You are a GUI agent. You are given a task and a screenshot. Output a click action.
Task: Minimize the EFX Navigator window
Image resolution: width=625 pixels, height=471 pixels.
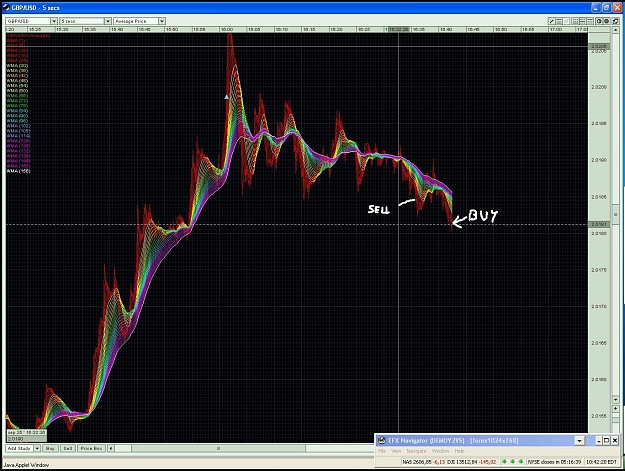point(599,440)
